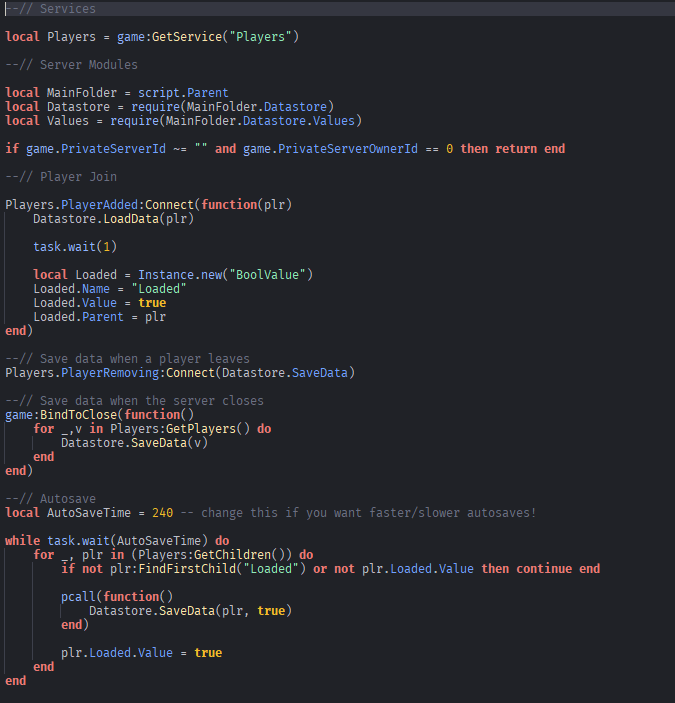The width and height of the screenshot is (675, 703).
Task: Click the AutoSaveTime value 240
Action: 163,512
